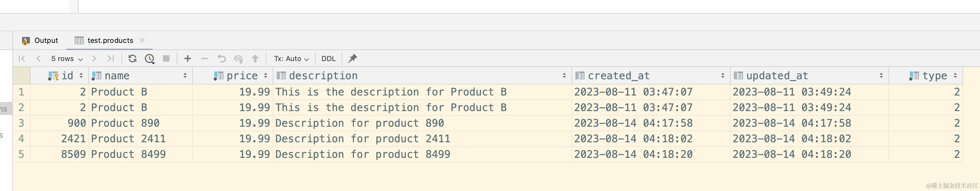Go to the first page of results
980x191 pixels.
[x=22, y=58]
